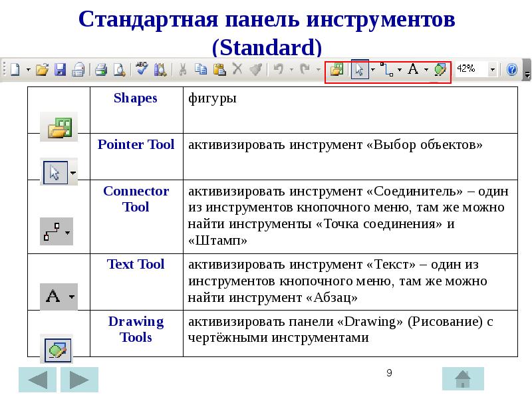The height and width of the screenshot is (399, 532).
Task: Open Toolbar Options at the toolbar's right edge
Action: point(527,70)
